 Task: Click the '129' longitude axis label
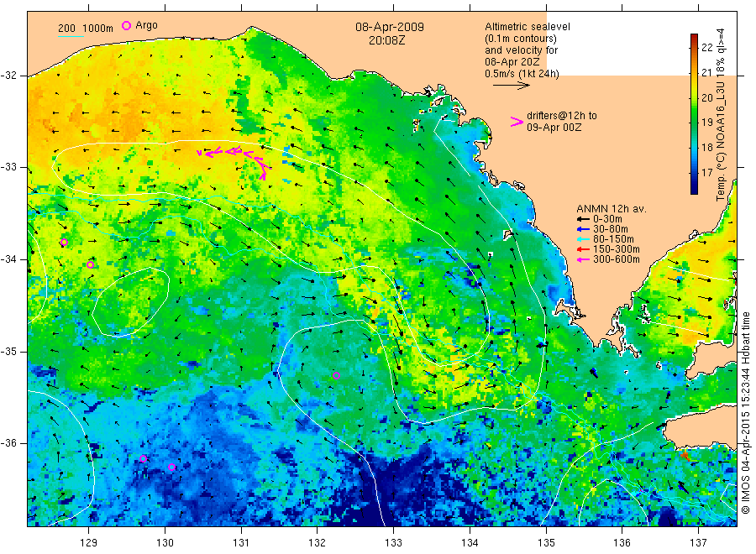point(89,543)
